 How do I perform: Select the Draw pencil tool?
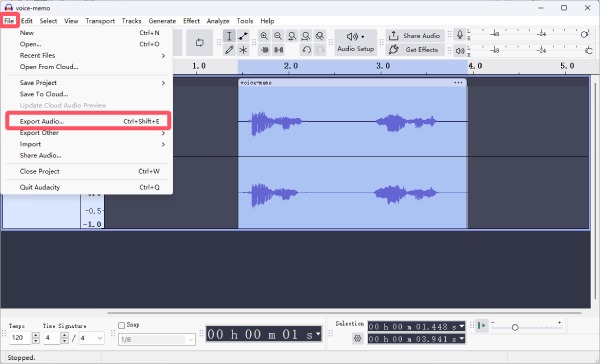click(229, 50)
